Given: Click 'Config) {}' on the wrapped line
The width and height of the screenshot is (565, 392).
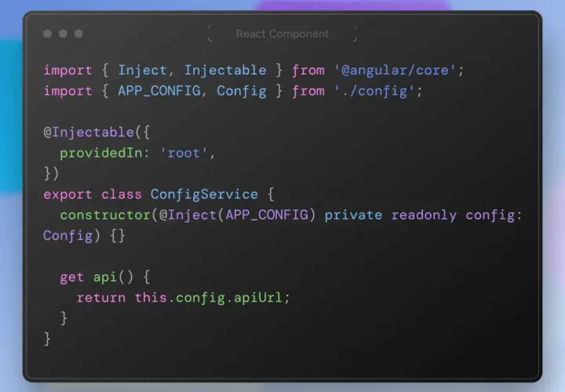Looking at the screenshot, I should coord(84,236).
